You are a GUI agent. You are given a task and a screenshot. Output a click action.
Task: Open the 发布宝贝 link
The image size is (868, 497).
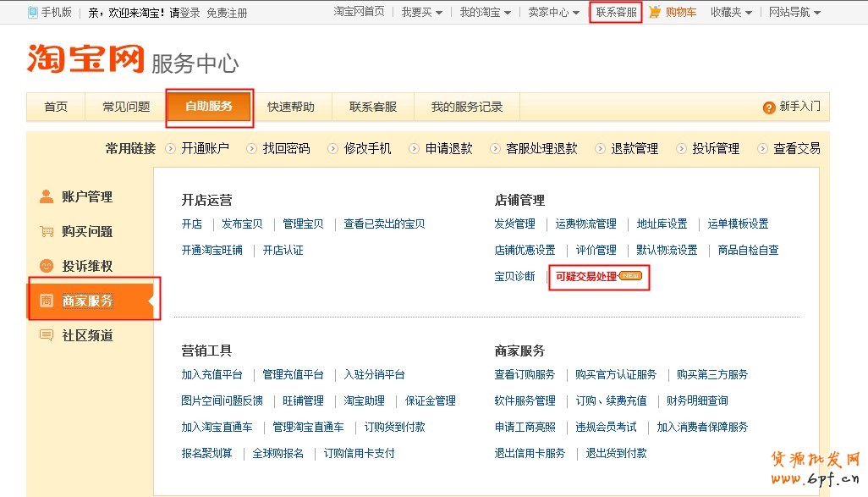pyautogui.click(x=242, y=224)
